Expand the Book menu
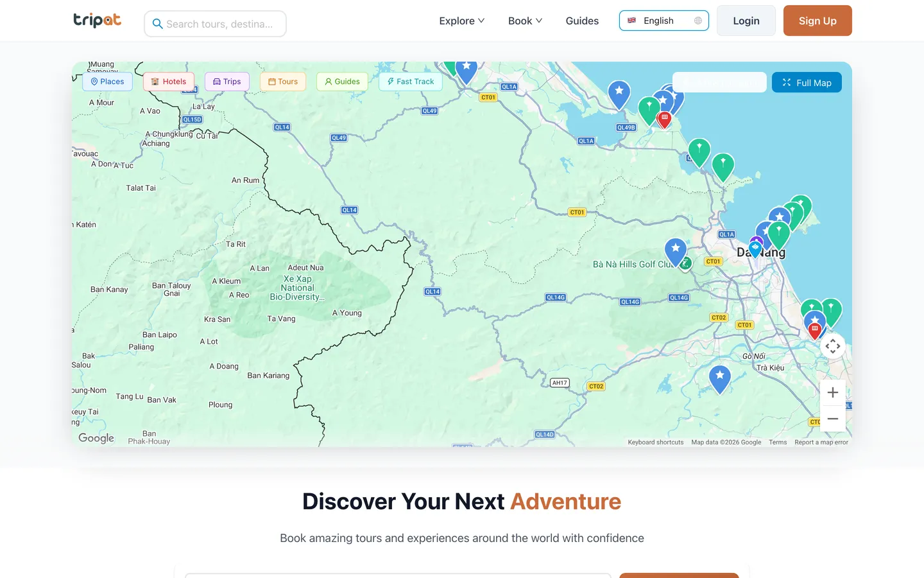Screen dimensions: 924x578 525,21
